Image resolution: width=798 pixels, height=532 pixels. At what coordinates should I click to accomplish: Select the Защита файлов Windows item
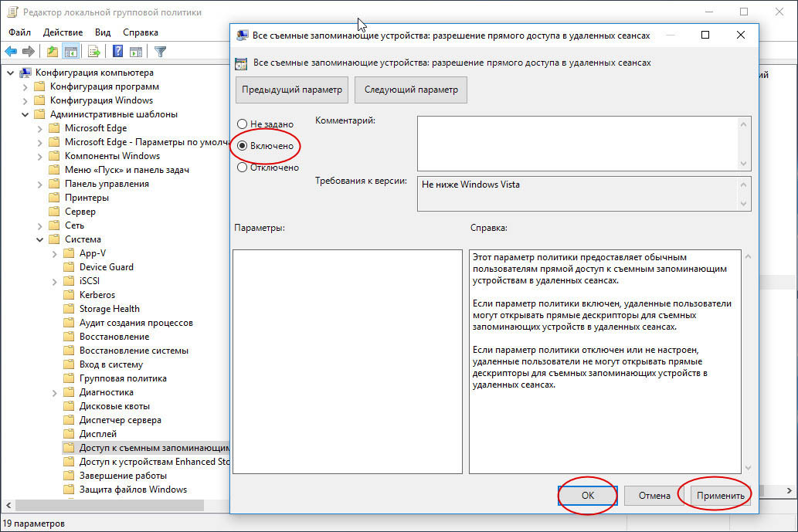coord(133,490)
